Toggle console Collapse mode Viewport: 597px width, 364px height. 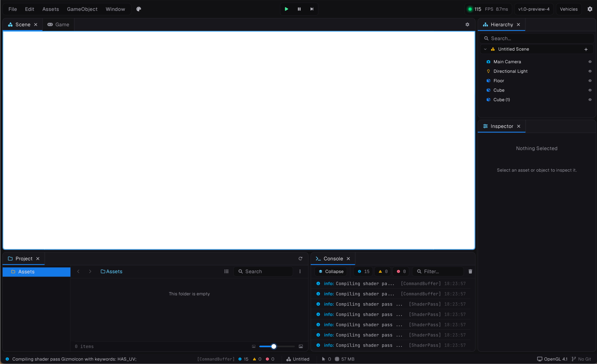(x=331, y=271)
